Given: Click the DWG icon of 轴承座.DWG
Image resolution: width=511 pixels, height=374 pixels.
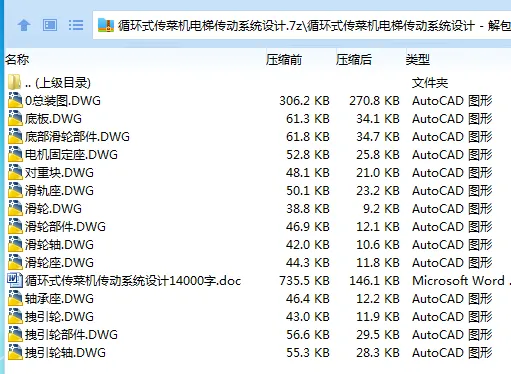Looking at the screenshot, I should [15, 299].
